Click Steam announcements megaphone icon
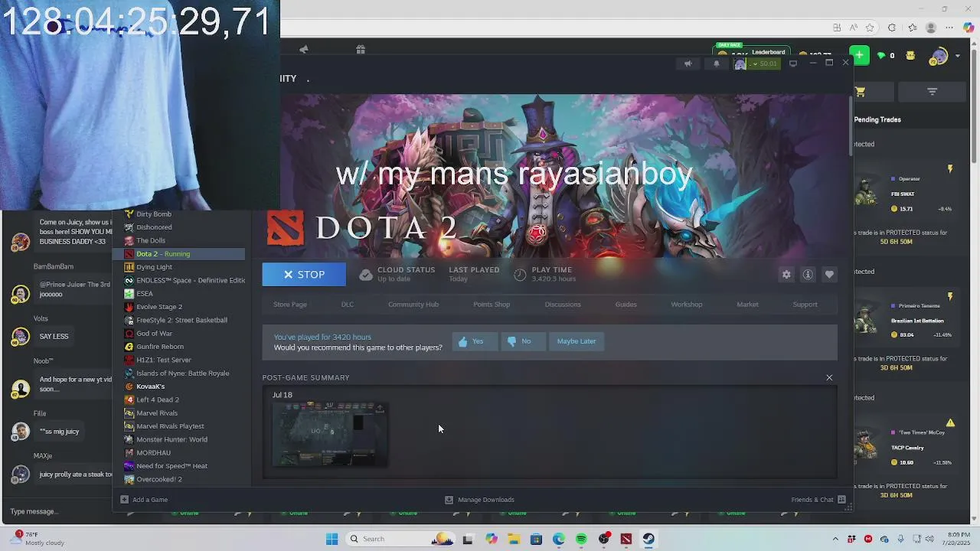This screenshot has height=551, width=980. pyautogui.click(x=688, y=64)
